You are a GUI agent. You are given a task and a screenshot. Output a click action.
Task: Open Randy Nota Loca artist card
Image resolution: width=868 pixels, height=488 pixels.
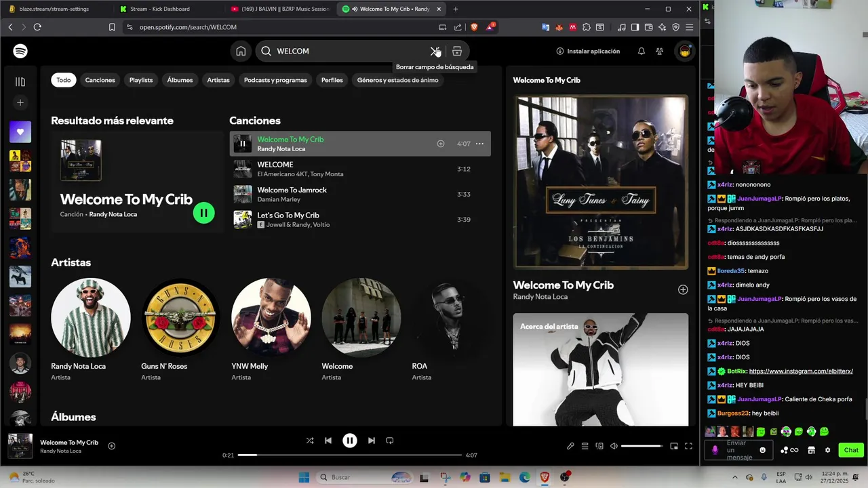[x=91, y=329]
